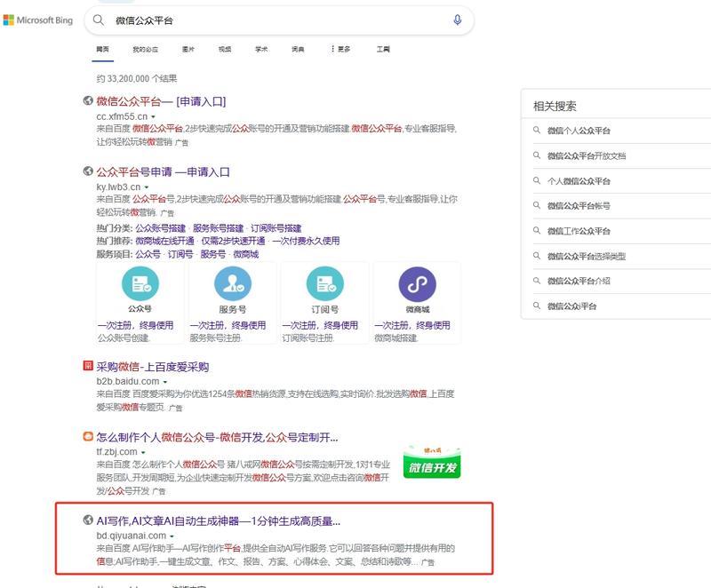
Task: Select the 网页 search tab
Action: (x=102, y=49)
